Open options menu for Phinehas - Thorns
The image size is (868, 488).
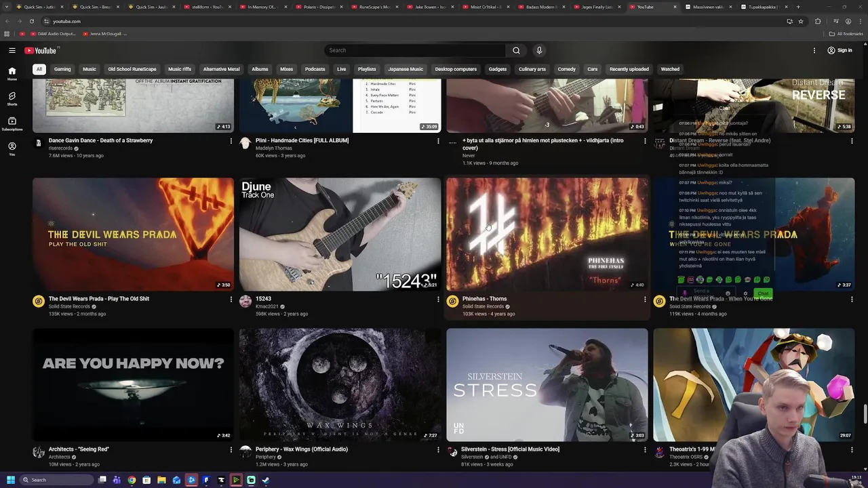coord(645,299)
